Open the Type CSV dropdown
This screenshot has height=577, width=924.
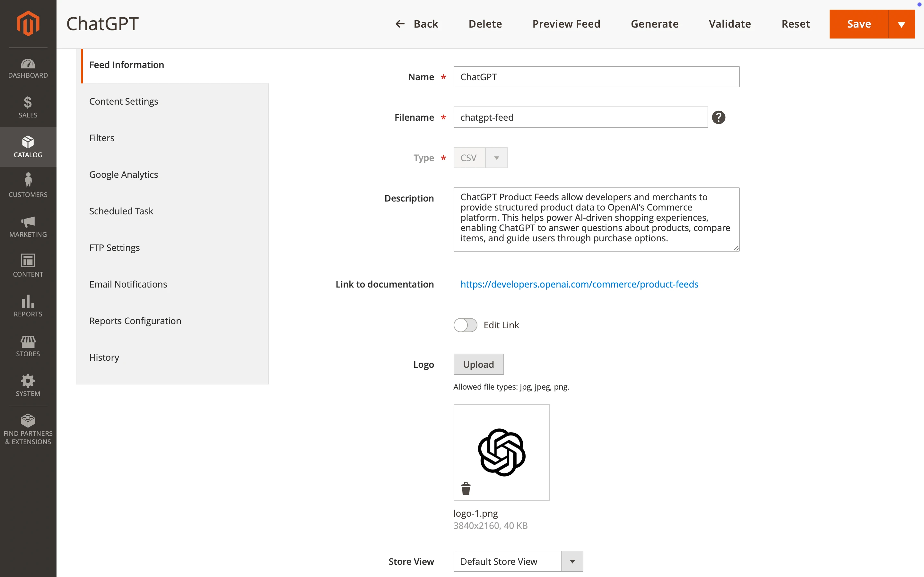click(495, 157)
